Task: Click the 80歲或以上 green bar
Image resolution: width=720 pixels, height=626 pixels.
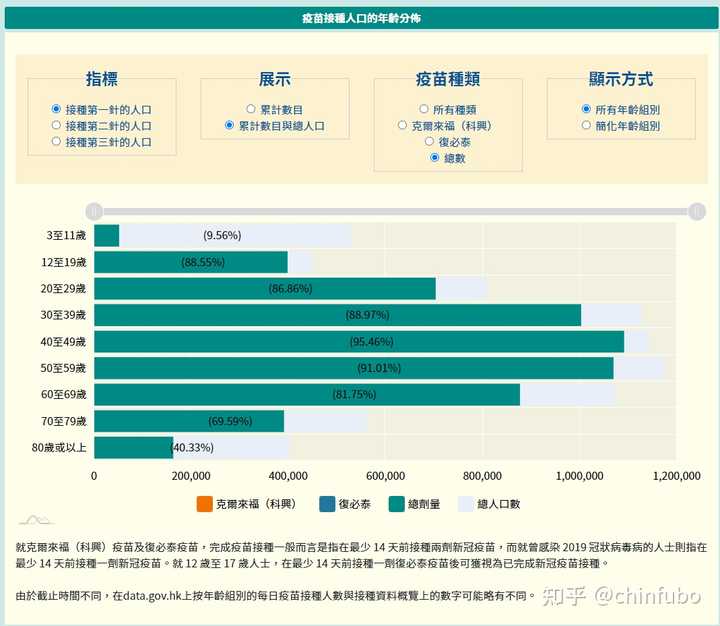Action: tap(132, 446)
